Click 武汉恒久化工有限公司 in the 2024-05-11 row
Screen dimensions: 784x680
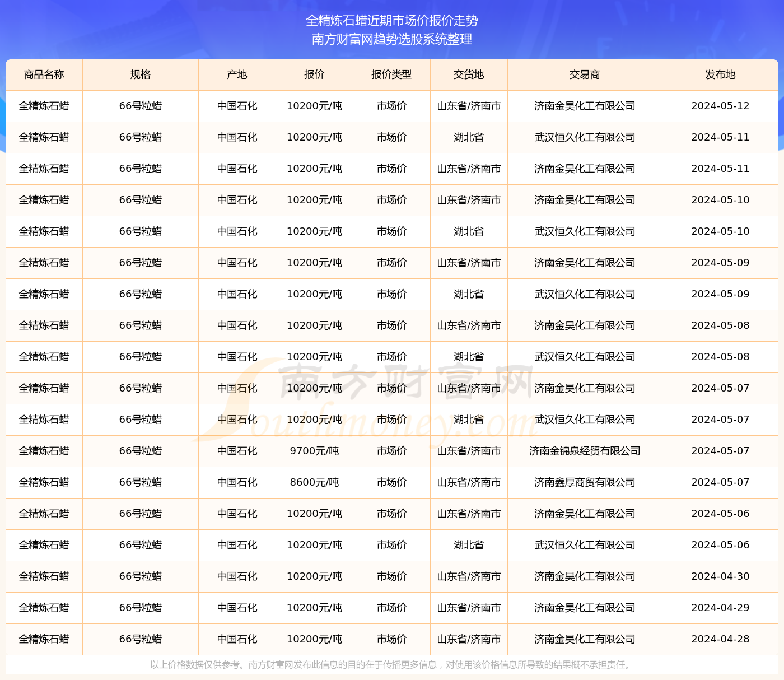pyautogui.click(x=585, y=137)
